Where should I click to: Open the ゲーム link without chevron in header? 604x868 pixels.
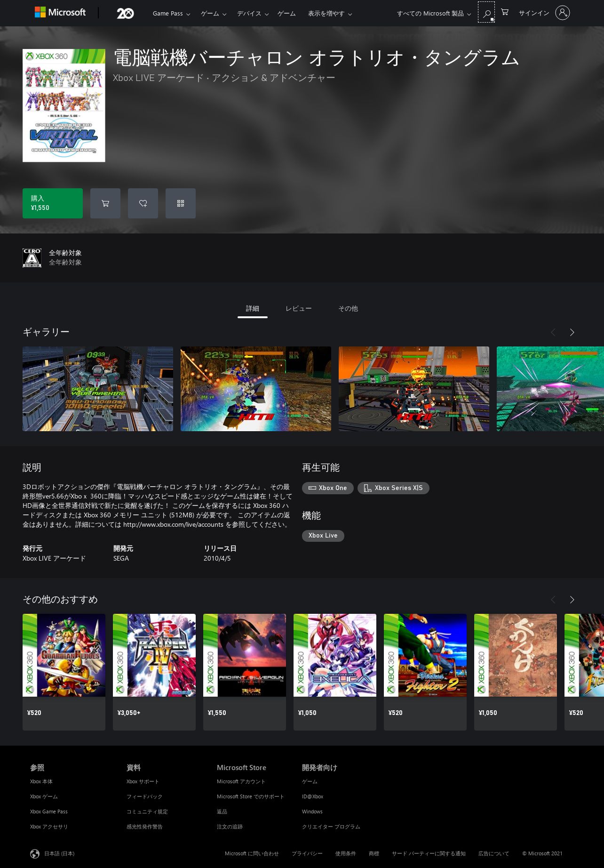point(286,14)
